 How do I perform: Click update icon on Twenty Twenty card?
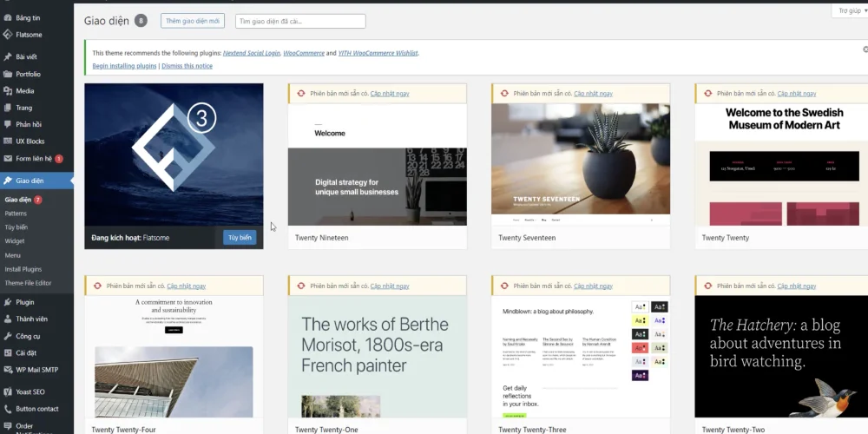tap(708, 94)
